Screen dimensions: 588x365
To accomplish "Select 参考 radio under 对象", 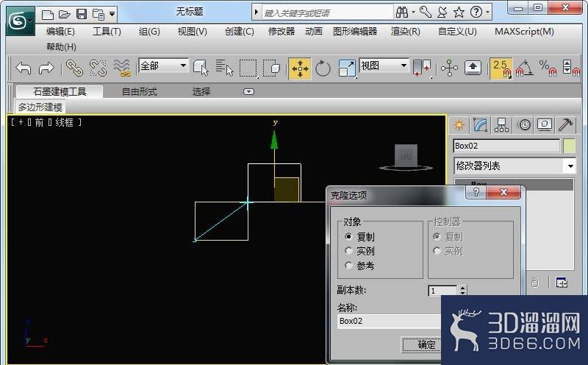I will coord(348,266).
